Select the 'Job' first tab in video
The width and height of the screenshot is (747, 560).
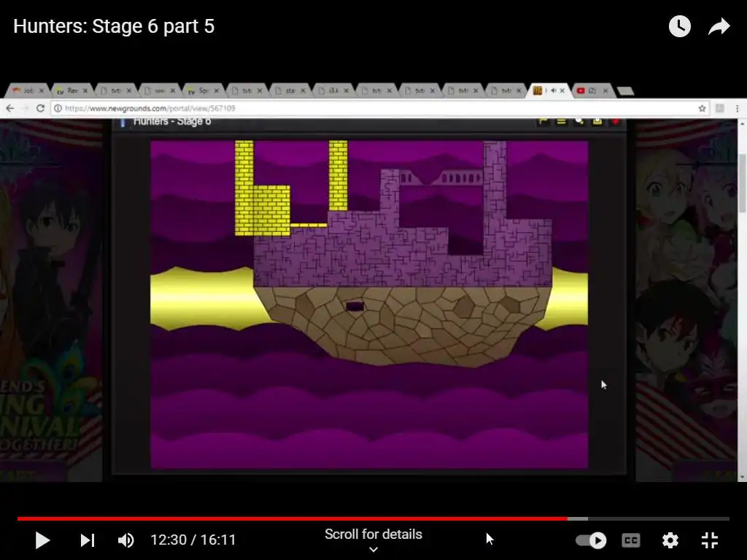[28, 90]
